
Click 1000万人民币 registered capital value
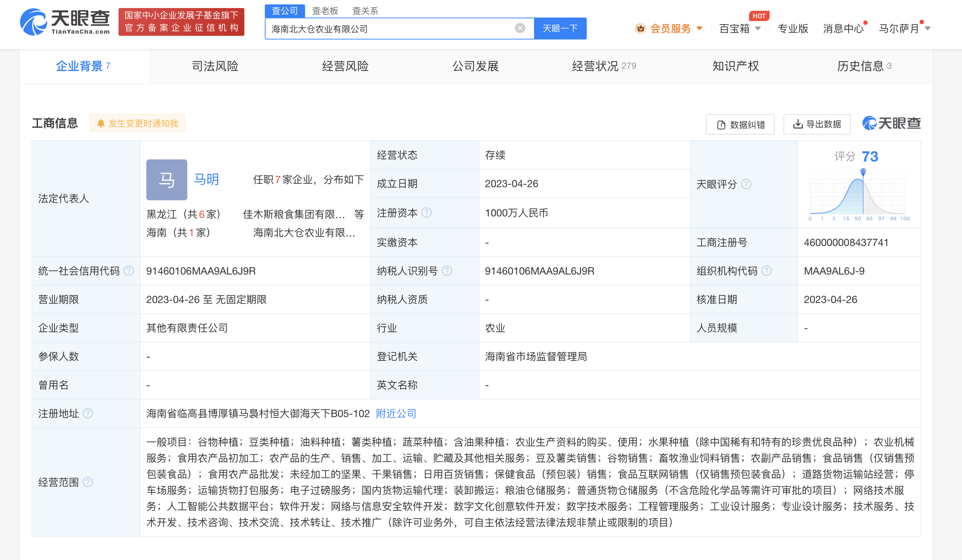(x=516, y=213)
